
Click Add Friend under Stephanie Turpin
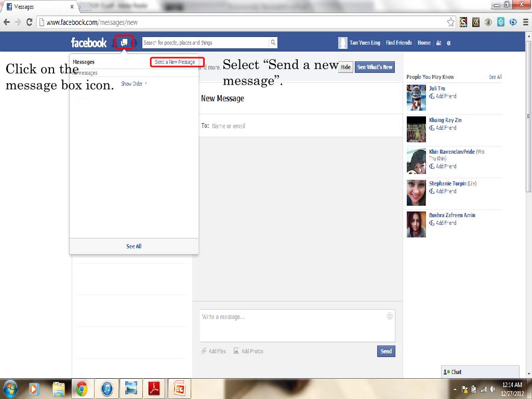(443, 191)
